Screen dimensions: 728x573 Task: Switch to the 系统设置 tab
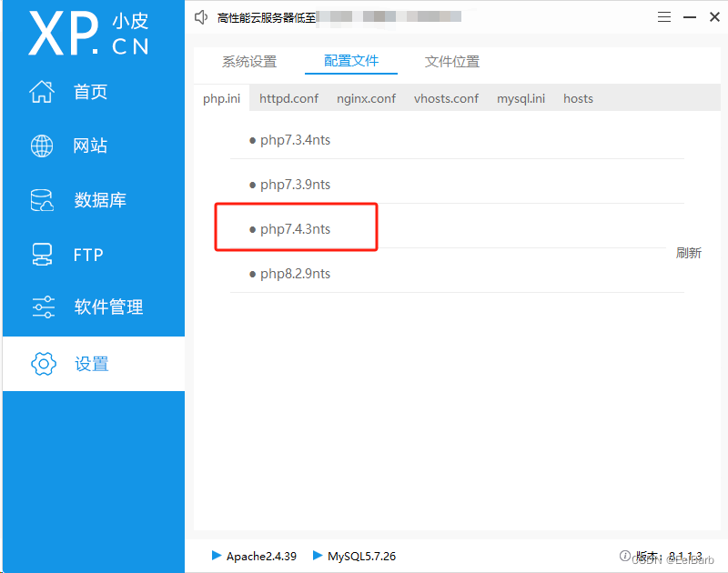pyautogui.click(x=249, y=61)
